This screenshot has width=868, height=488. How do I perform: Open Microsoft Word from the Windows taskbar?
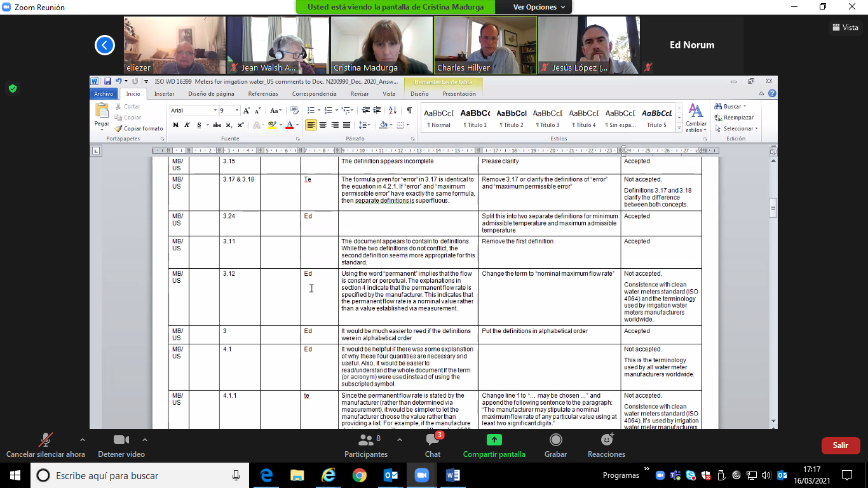coord(452,475)
